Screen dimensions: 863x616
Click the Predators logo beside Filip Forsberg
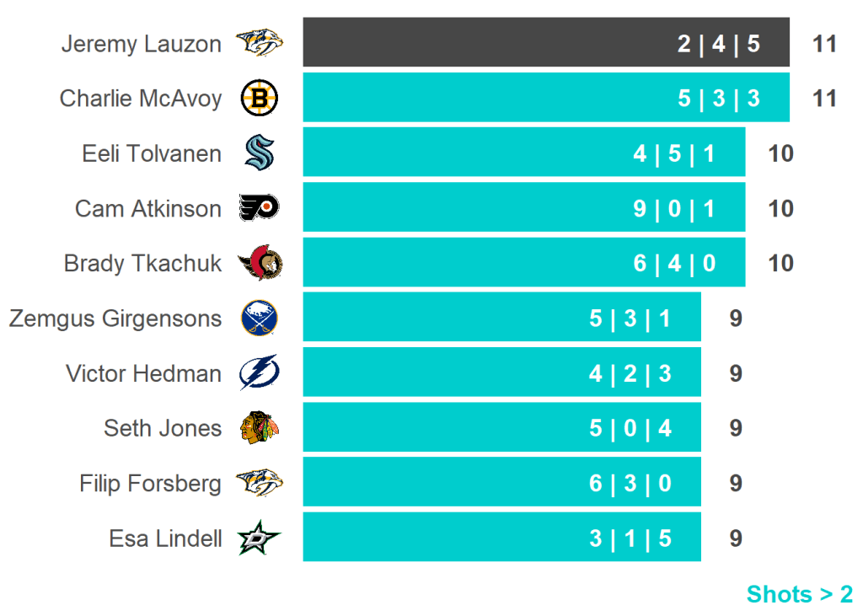(x=259, y=483)
